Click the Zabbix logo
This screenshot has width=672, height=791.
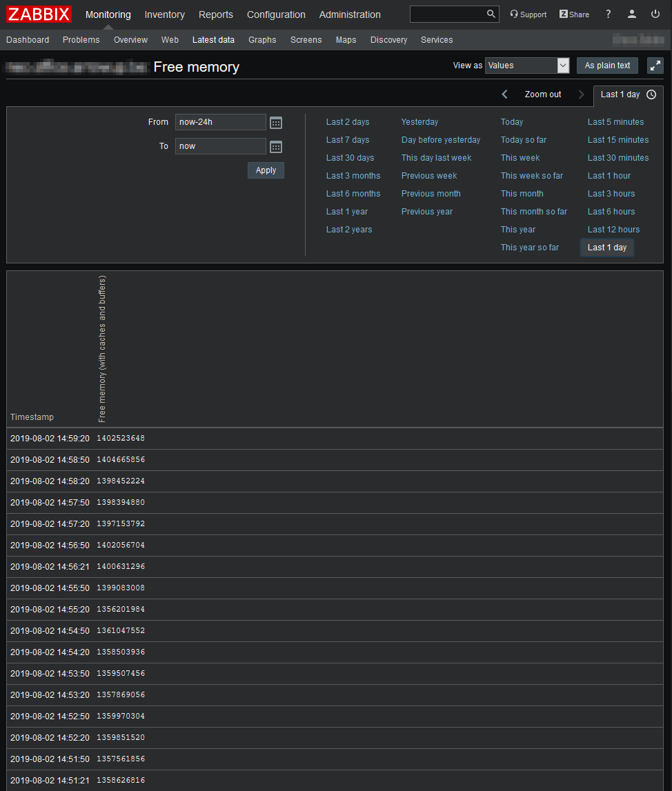click(x=39, y=14)
